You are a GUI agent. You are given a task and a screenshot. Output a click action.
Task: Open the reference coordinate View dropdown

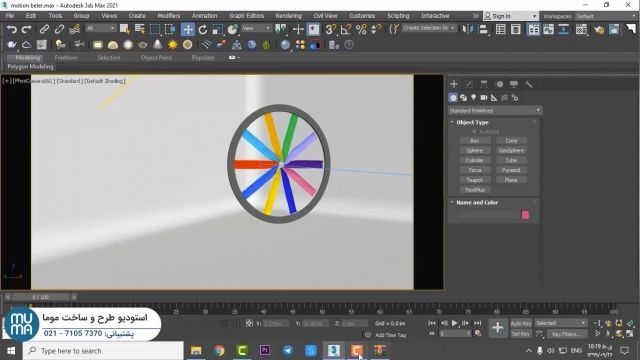click(x=256, y=28)
